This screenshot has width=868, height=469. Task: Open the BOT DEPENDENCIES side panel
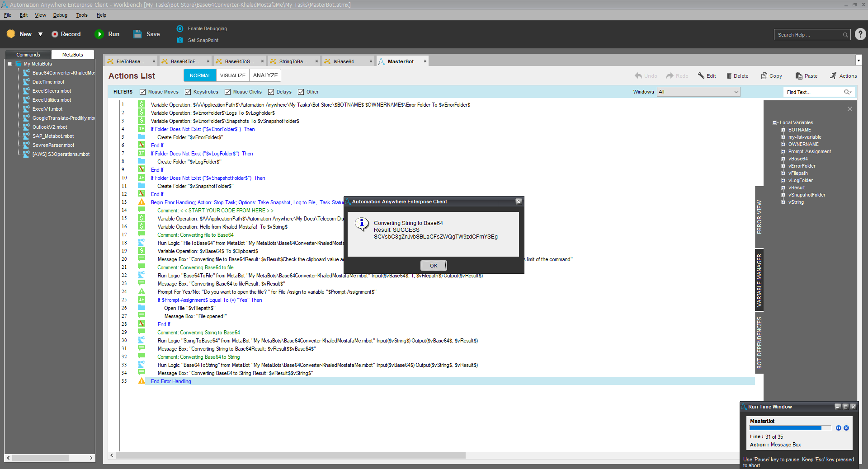point(759,342)
